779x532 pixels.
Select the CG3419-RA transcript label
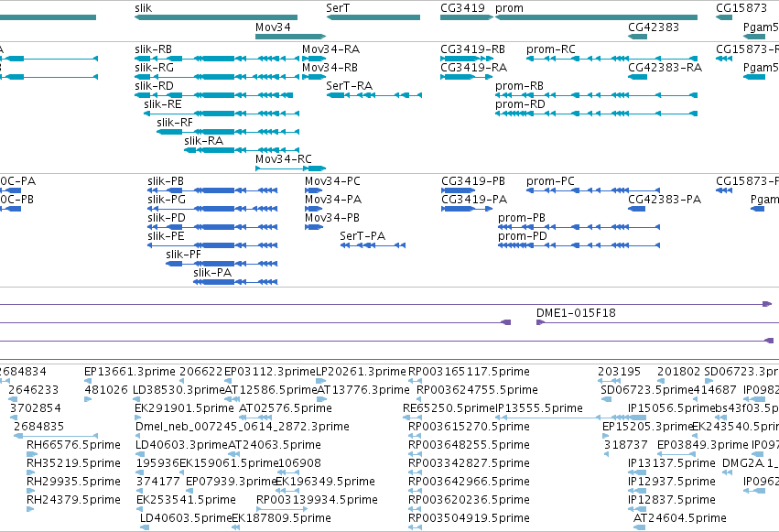click(x=473, y=68)
